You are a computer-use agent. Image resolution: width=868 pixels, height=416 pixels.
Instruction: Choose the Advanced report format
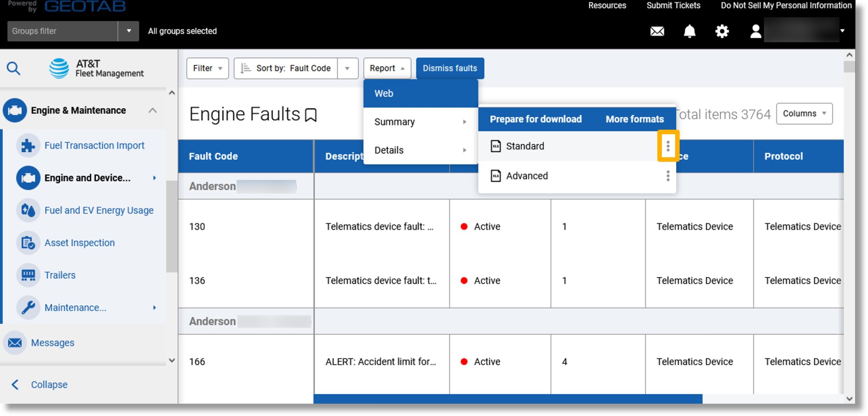pos(527,176)
